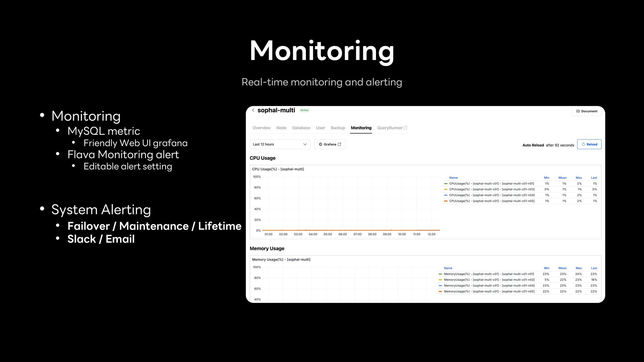The width and height of the screenshot is (644, 362).
Task: Toggle CPUUsage sophal-multi-c01-n01 series
Action: (491, 184)
